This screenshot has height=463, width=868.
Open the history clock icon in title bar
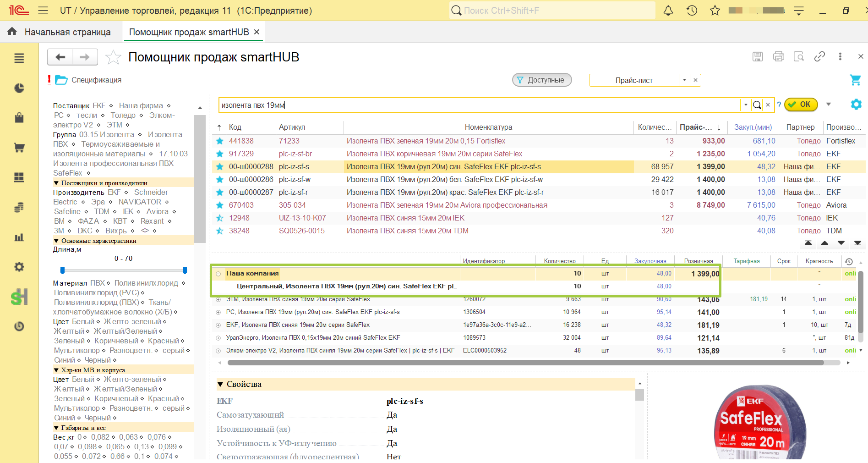coord(692,11)
